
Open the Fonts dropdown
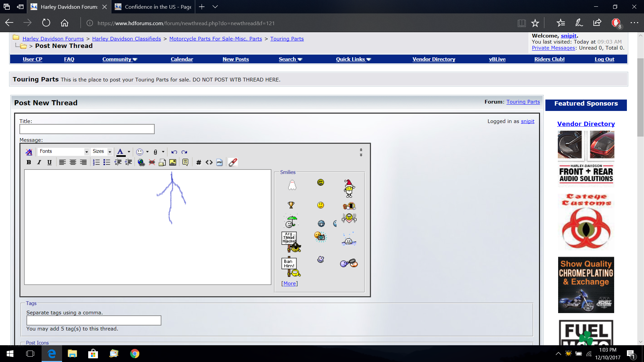63,152
